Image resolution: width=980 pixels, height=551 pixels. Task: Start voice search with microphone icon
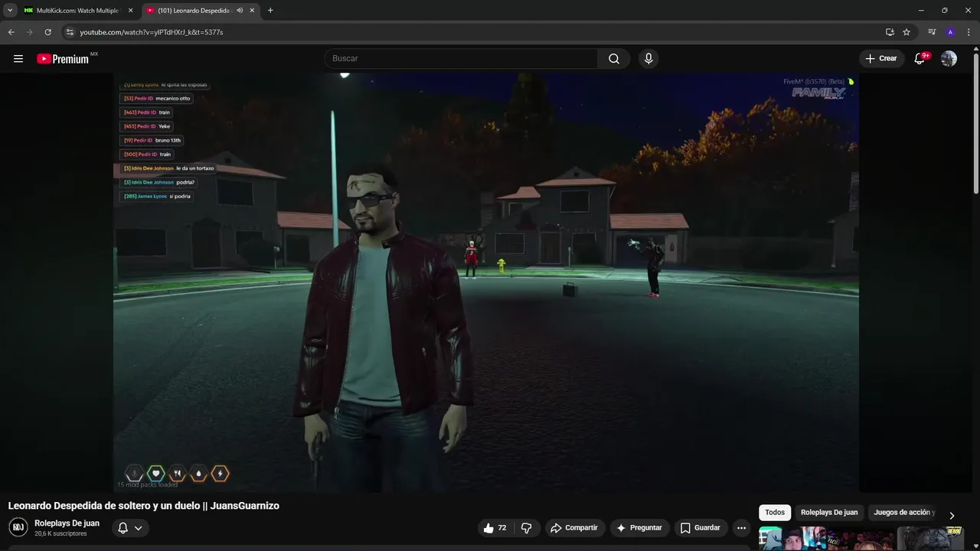pos(648,59)
